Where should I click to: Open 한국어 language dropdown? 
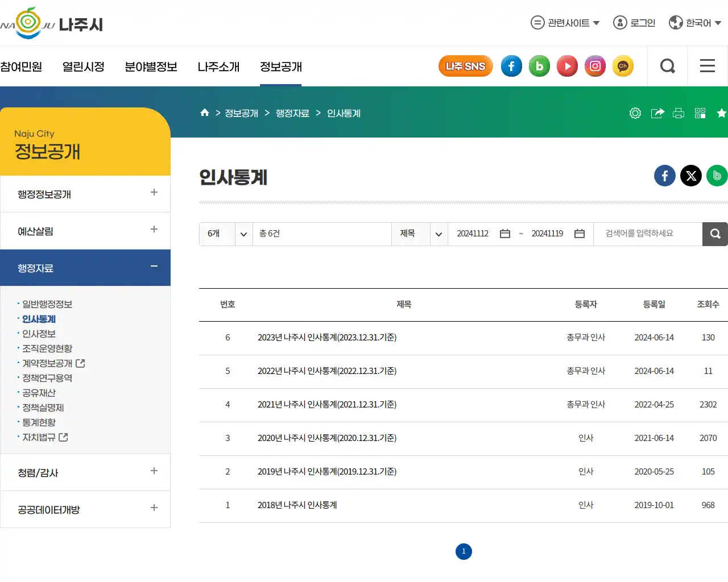695,23
